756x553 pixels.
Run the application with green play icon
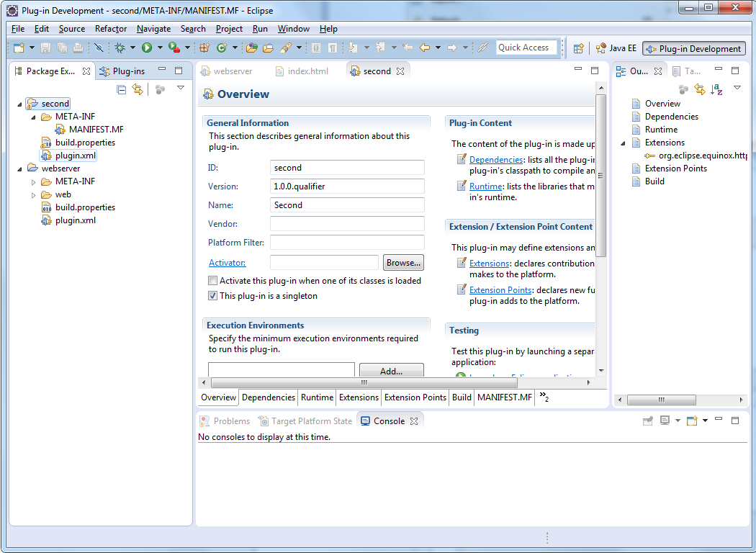click(147, 48)
